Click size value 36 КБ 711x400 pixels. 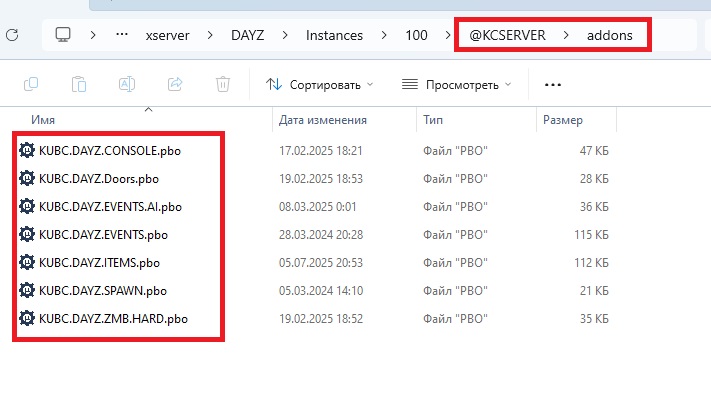594,207
